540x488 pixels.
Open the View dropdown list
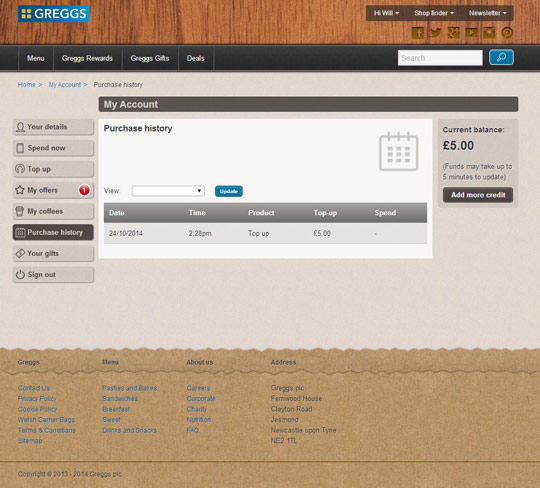point(168,191)
